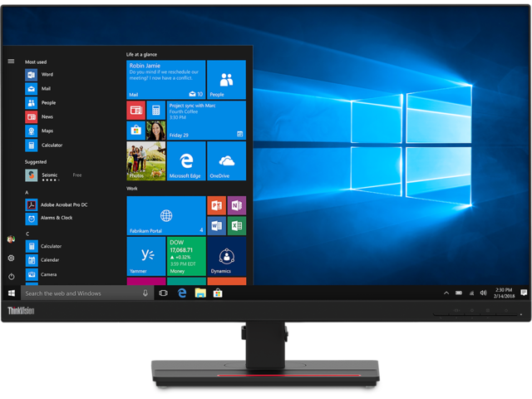Open the OneDrive tile

226,161
